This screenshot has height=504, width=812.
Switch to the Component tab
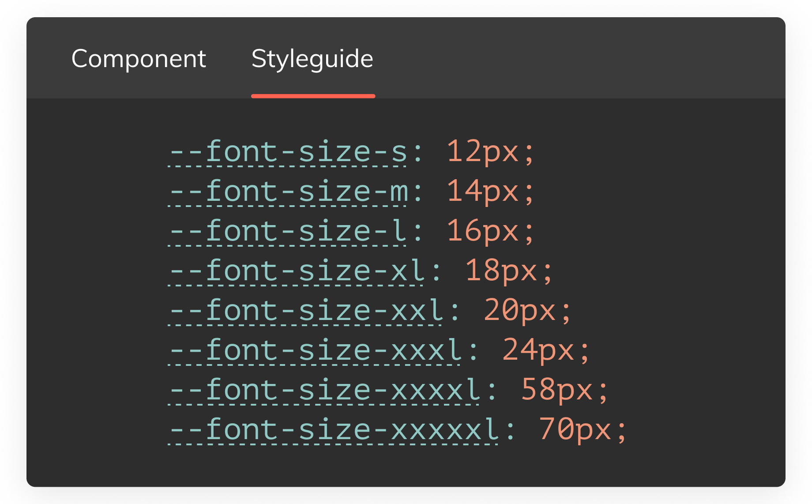(x=139, y=59)
